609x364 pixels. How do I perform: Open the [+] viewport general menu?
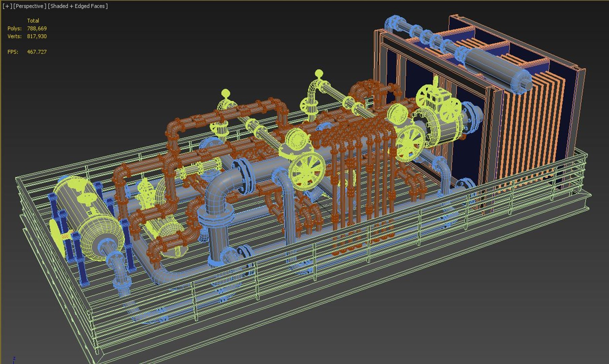7,6
